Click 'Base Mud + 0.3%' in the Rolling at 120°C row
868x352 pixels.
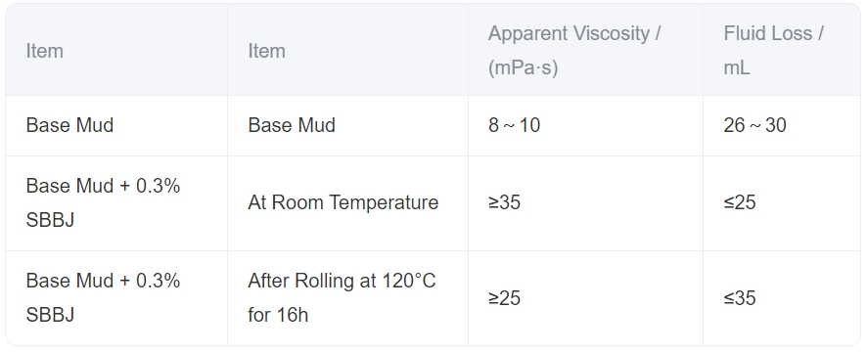coord(103,281)
